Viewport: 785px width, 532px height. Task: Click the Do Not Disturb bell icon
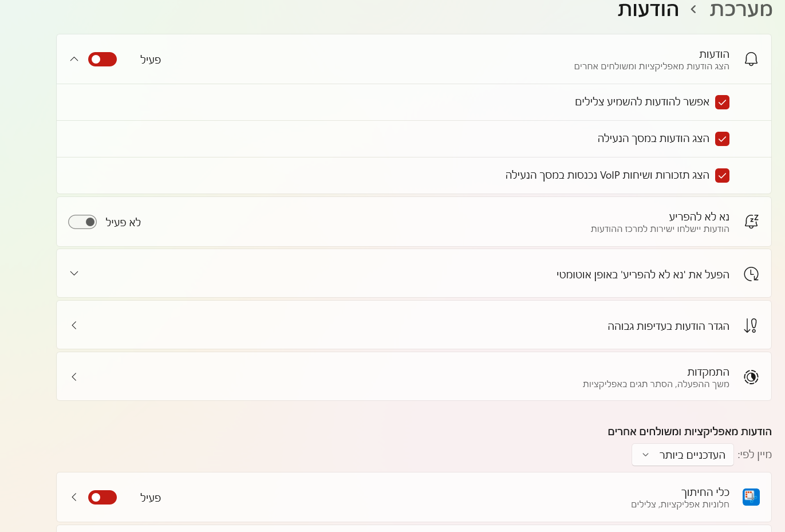click(751, 222)
